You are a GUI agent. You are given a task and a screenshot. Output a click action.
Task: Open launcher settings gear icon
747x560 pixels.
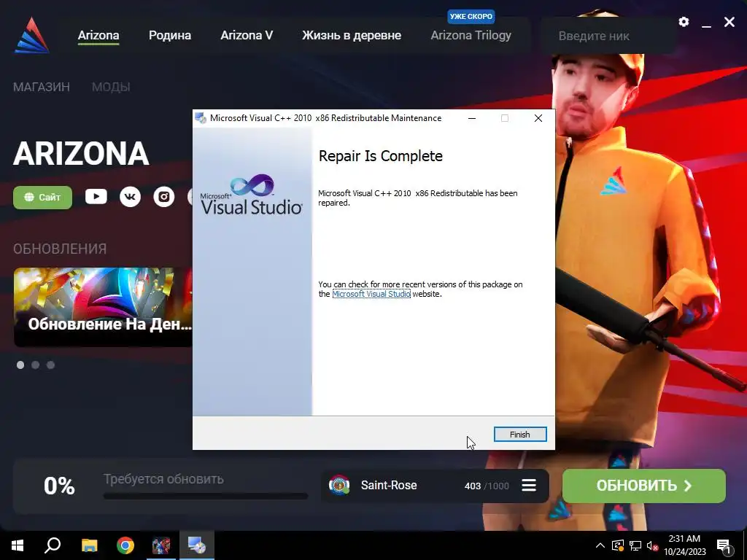pyautogui.click(x=684, y=22)
